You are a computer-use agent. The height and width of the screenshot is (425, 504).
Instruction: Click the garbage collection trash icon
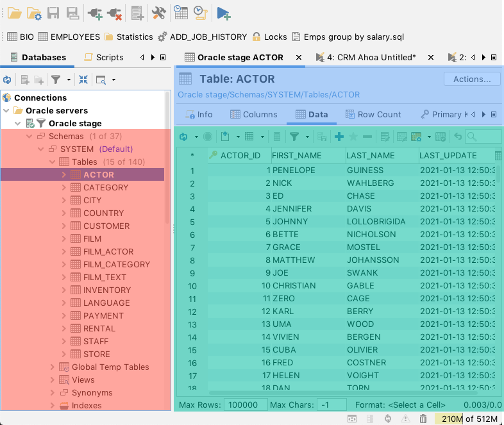(x=423, y=419)
